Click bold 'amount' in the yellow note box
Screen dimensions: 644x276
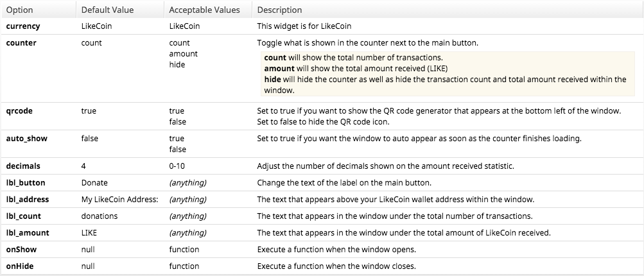click(279, 69)
